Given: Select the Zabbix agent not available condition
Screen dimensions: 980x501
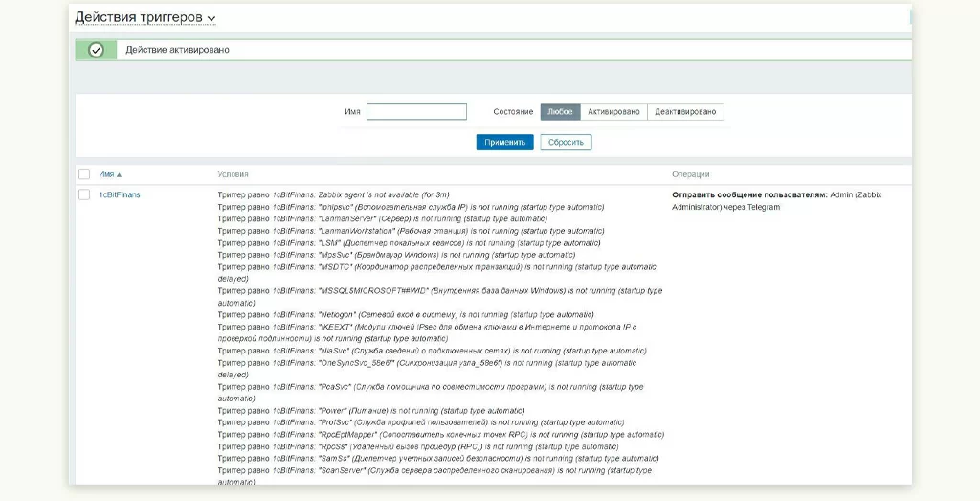Looking at the screenshot, I should pos(333,194).
